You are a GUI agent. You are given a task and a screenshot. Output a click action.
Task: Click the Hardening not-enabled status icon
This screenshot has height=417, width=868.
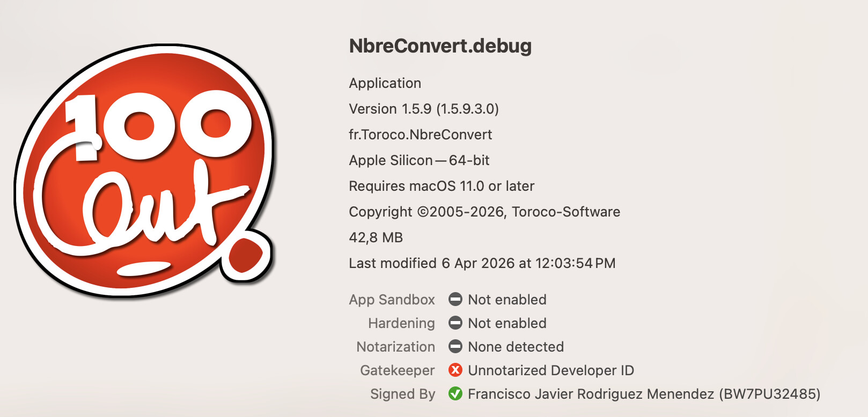(455, 323)
